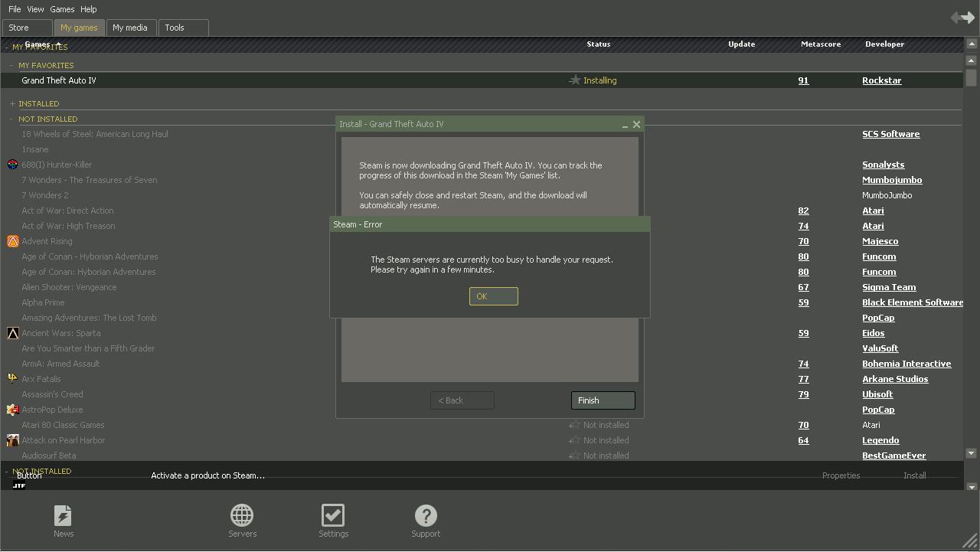Open the Sigma Team developer link
Image resolution: width=980 pixels, height=552 pixels.
(889, 287)
